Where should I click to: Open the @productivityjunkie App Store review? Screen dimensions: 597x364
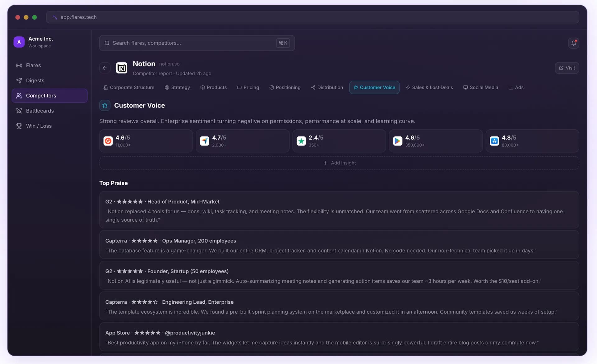[x=339, y=337]
